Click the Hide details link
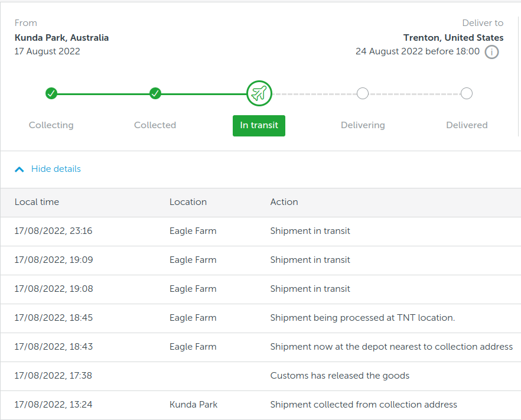 tap(56, 169)
